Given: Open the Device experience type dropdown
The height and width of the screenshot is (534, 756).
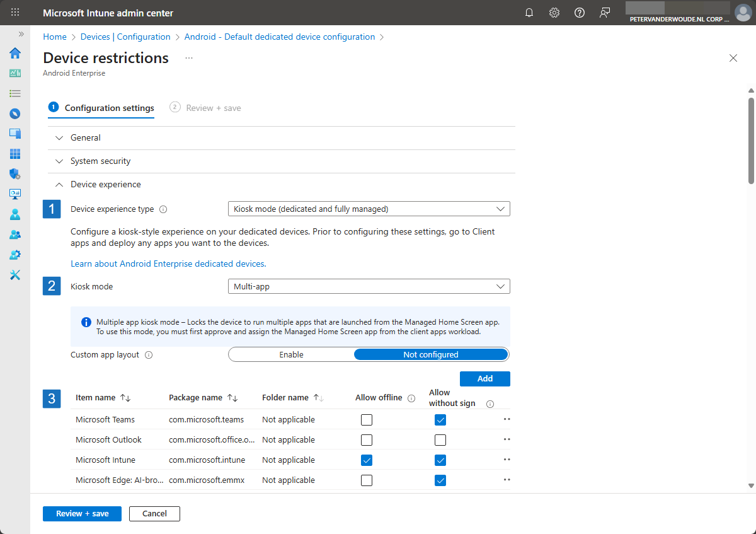Looking at the screenshot, I should (x=369, y=209).
